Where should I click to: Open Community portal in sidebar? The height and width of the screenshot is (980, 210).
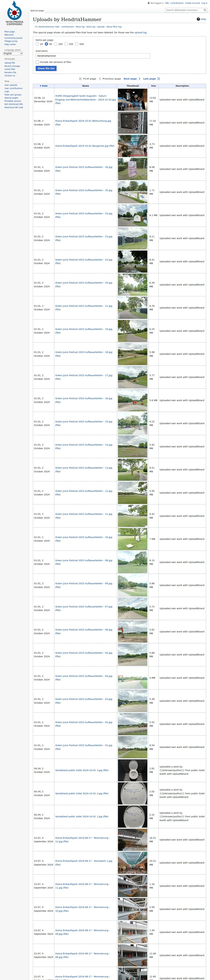13,38
